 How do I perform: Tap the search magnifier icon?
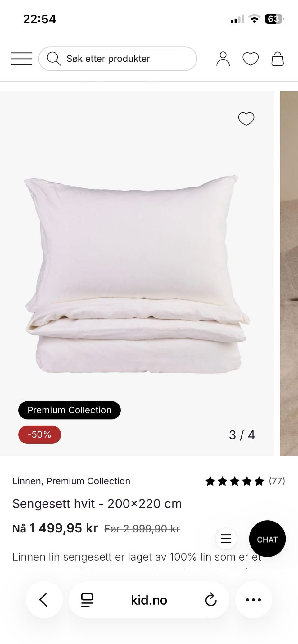54,59
